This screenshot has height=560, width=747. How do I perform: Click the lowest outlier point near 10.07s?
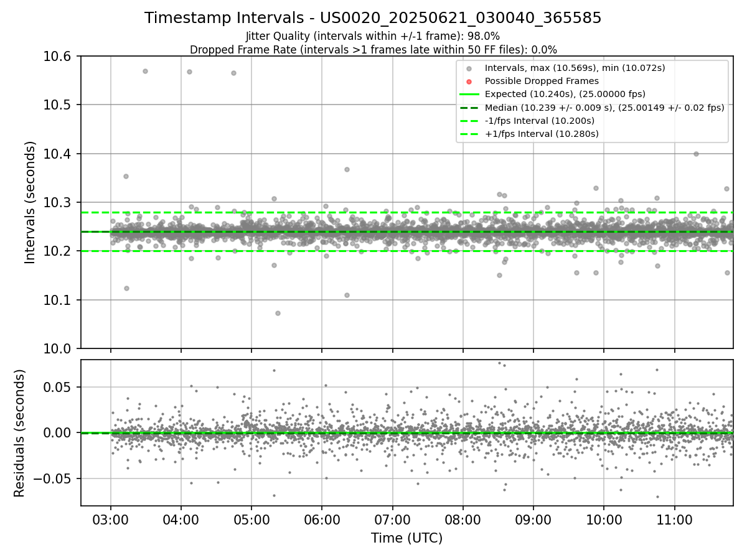pos(278,313)
